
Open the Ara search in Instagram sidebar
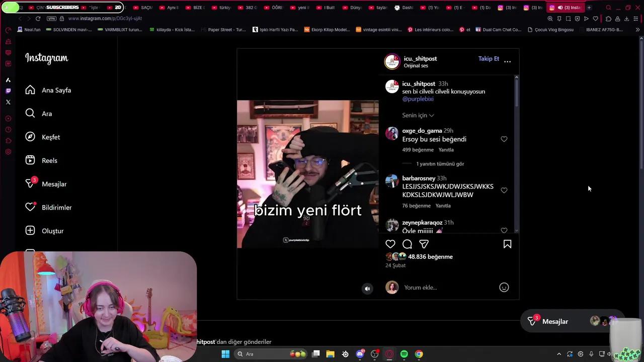tap(39, 114)
